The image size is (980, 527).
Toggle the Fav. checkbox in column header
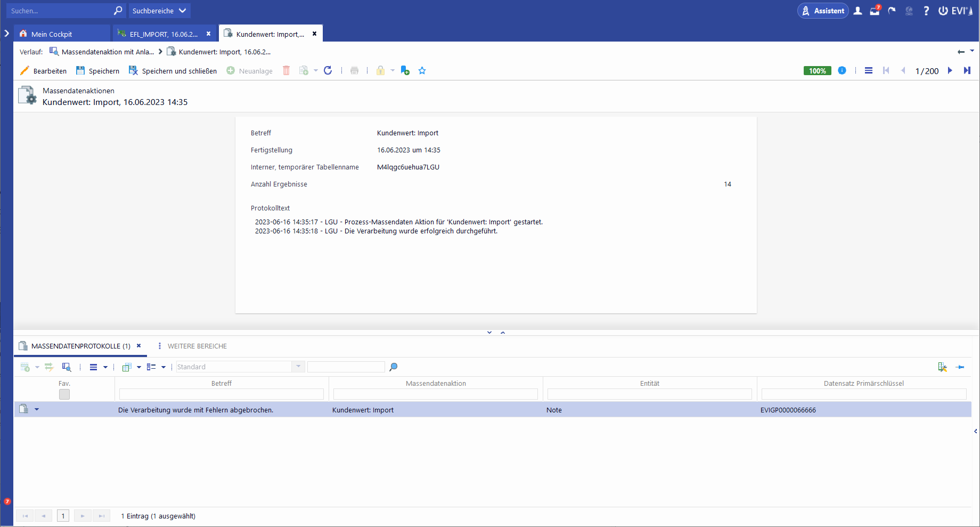(x=64, y=394)
